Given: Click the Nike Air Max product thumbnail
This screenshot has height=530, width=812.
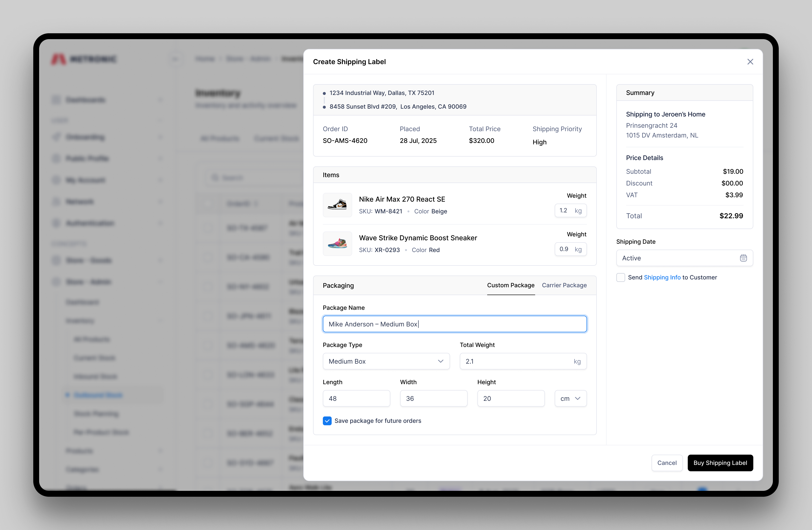Looking at the screenshot, I should (x=337, y=205).
